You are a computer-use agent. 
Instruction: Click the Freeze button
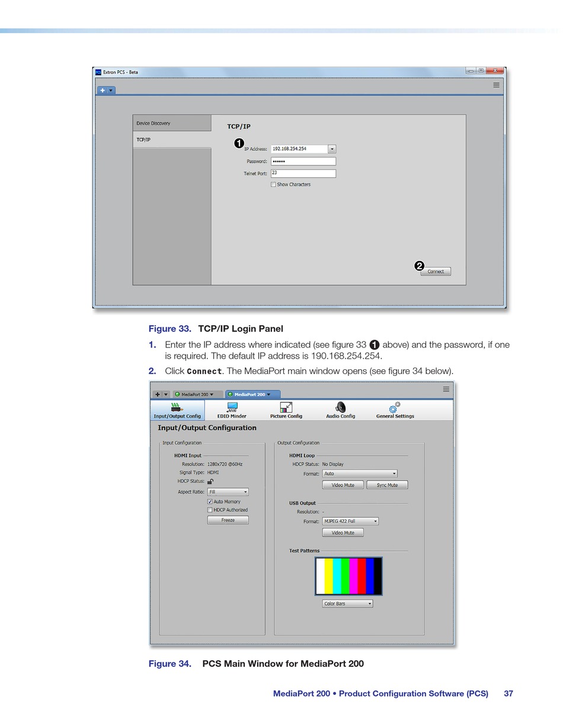(228, 520)
